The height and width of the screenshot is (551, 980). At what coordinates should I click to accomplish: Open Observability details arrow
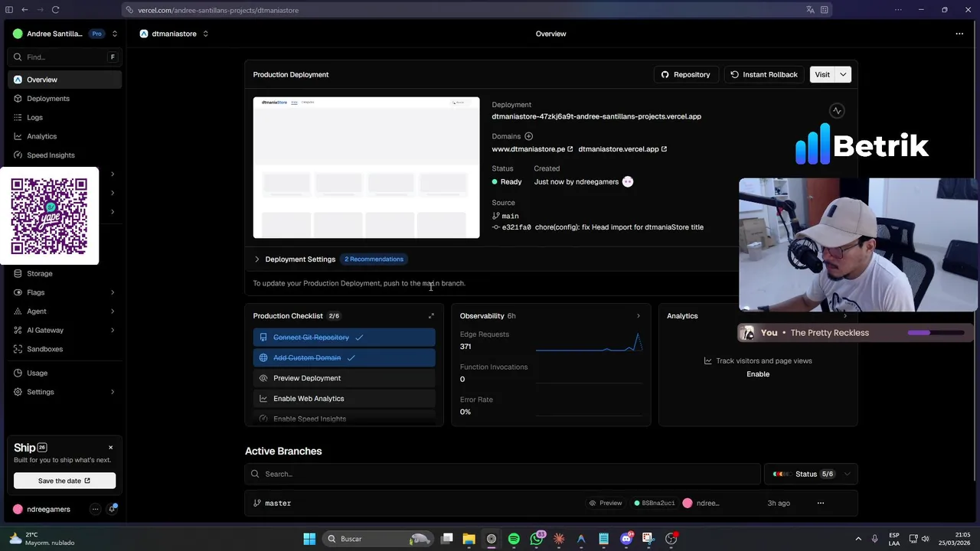coord(639,316)
